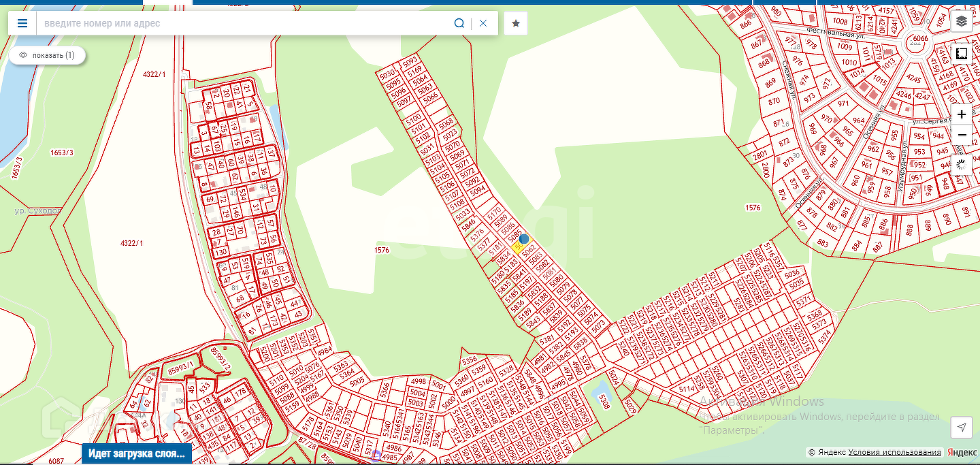
Task: Select the yellow highlighted parcel
Action: [518, 248]
